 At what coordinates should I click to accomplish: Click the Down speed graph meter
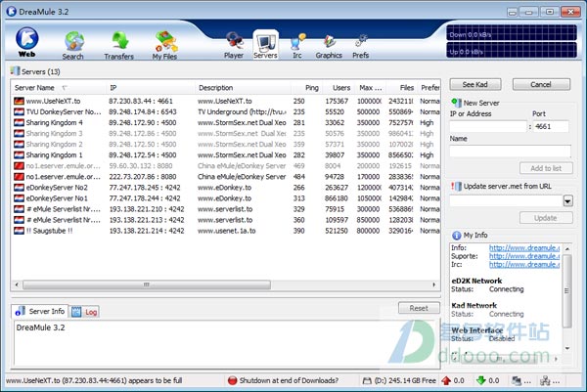coord(512,33)
